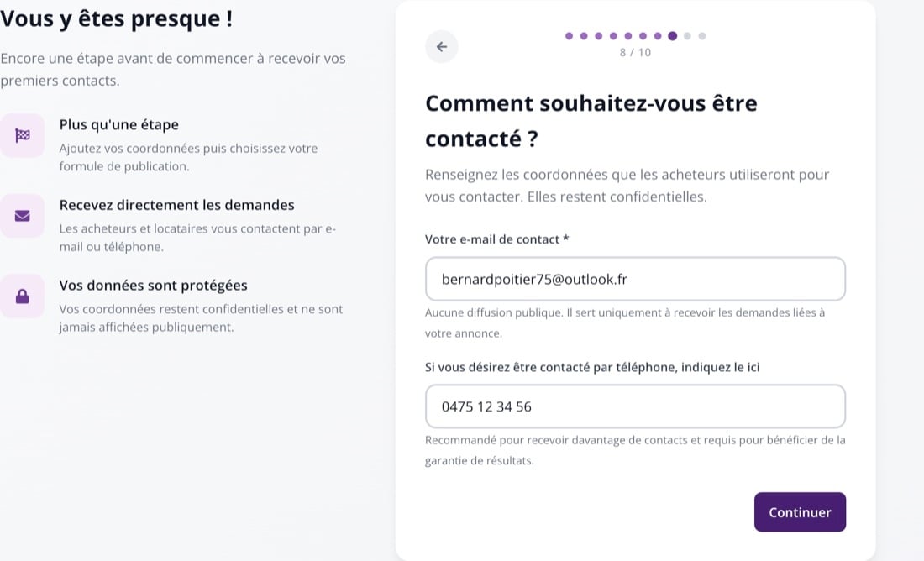Select the current eighth progress dot

(x=672, y=36)
